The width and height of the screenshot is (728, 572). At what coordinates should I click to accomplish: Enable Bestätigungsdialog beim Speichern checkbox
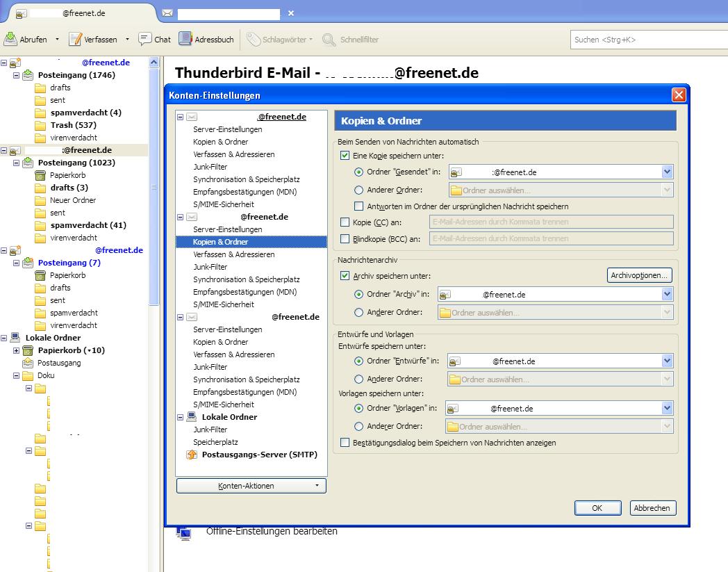[345, 442]
